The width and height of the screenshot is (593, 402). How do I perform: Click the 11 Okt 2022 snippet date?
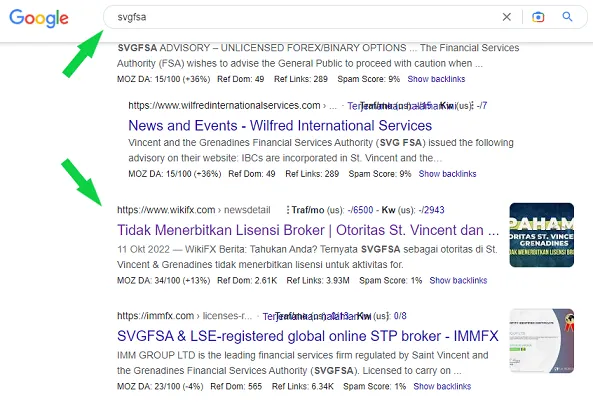click(143, 250)
